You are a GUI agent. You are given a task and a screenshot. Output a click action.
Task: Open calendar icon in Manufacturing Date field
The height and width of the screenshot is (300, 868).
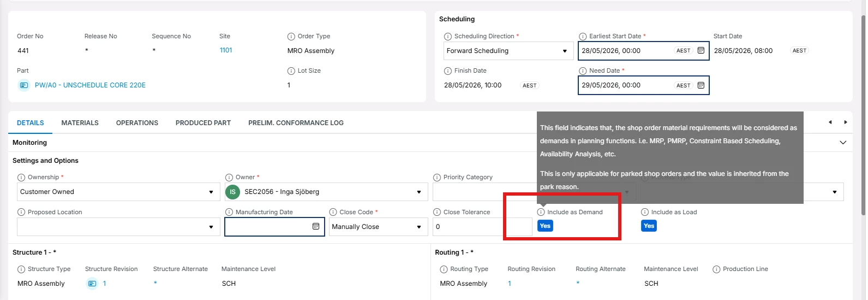point(316,226)
